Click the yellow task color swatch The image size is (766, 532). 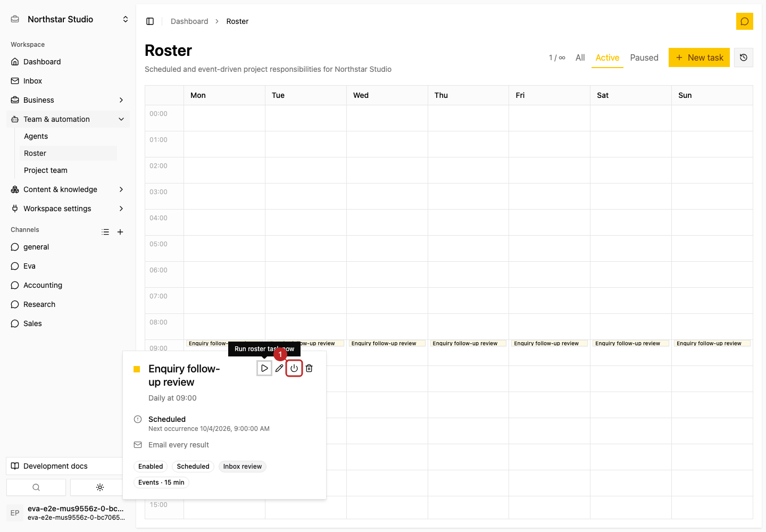coord(137,369)
